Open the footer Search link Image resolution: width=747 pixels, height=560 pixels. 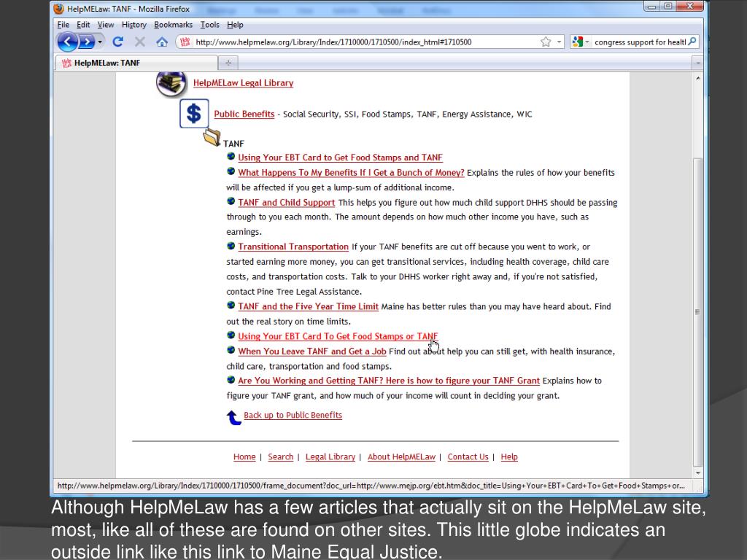click(281, 456)
